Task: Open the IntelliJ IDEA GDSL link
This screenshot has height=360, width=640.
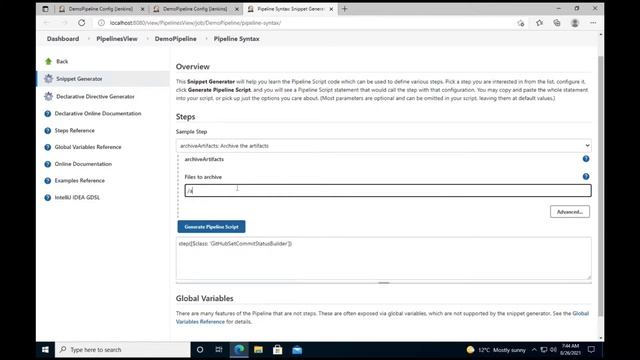Action: 77,198
